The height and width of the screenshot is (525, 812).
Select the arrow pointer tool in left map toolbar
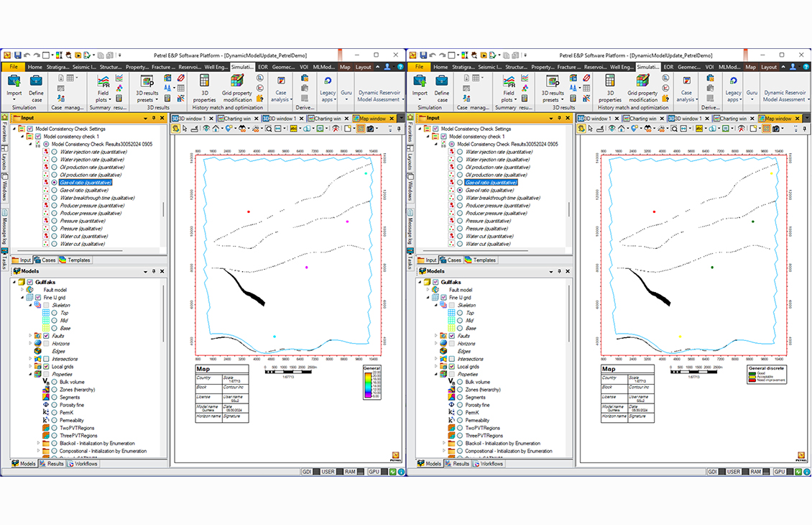pos(185,129)
